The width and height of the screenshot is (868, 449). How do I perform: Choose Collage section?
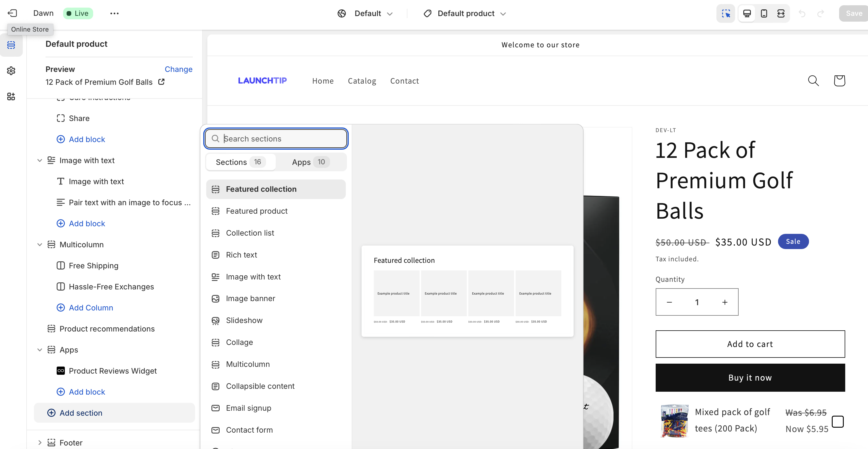[276, 342]
